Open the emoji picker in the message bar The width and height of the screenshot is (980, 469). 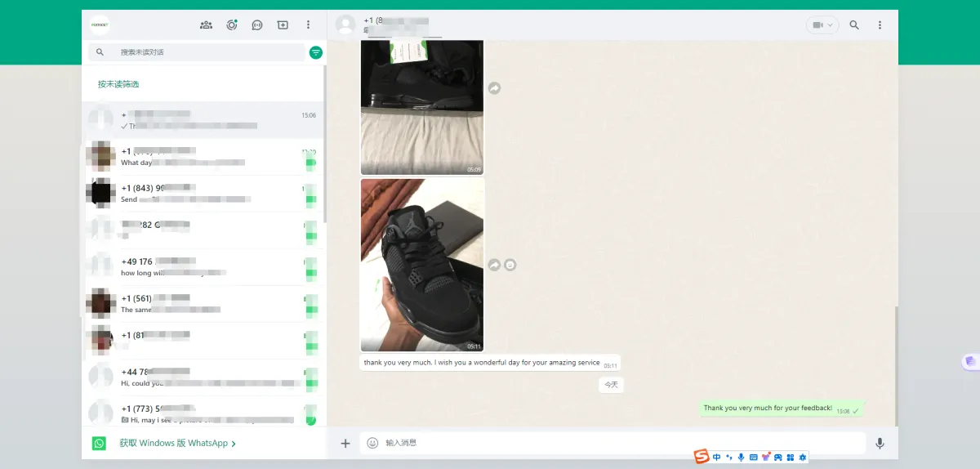[372, 443]
